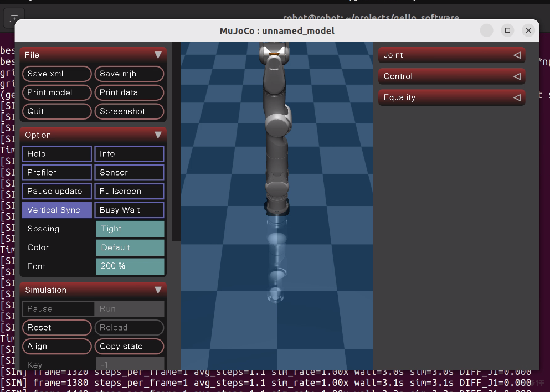Toggle the Sensor overlay
Viewport: 550px width, 392px height.
[129, 172]
